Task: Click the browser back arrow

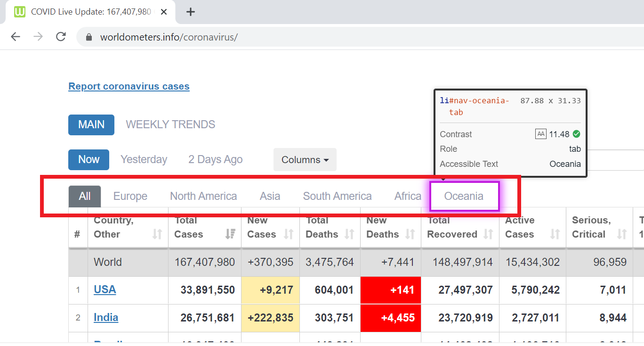Action: pos(16,37)
